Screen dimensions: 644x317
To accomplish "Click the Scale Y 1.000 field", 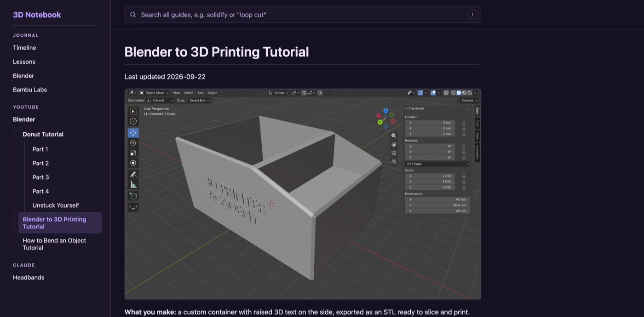I will (x=430, y=181).
